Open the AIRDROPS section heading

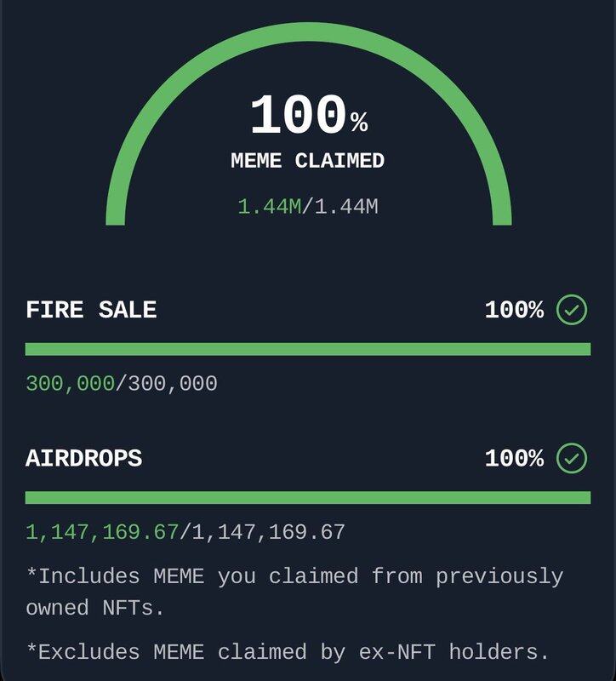(x=83, y=458)
